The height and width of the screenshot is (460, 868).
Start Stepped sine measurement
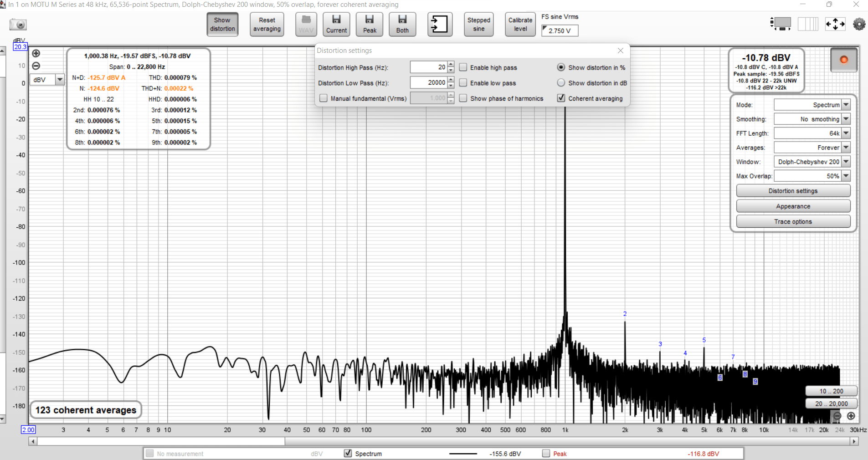point(478,24)
